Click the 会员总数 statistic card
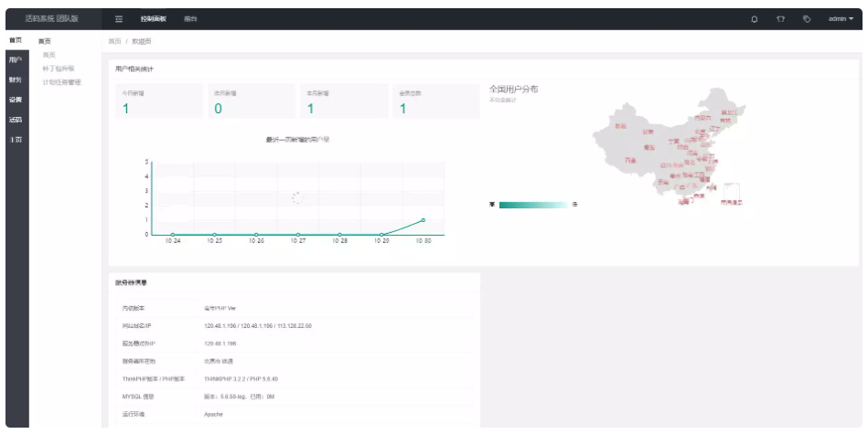 (436, 101)
